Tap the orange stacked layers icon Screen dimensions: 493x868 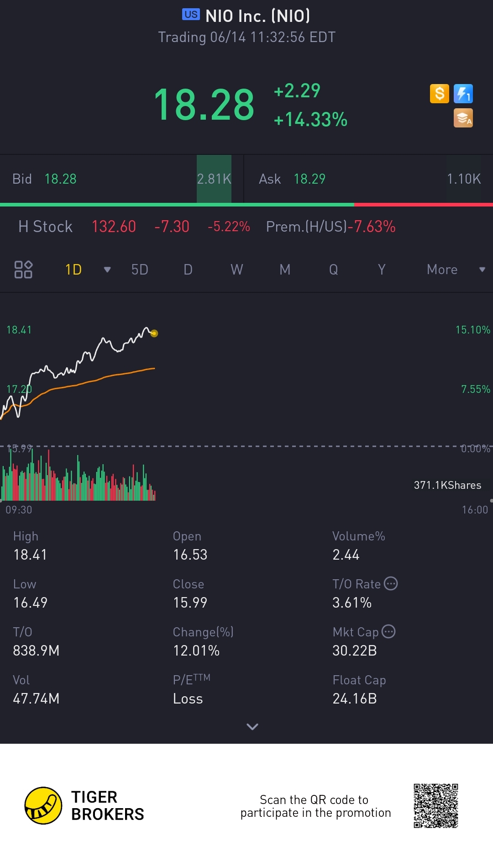pyautogui.click(x=463, y=118)
